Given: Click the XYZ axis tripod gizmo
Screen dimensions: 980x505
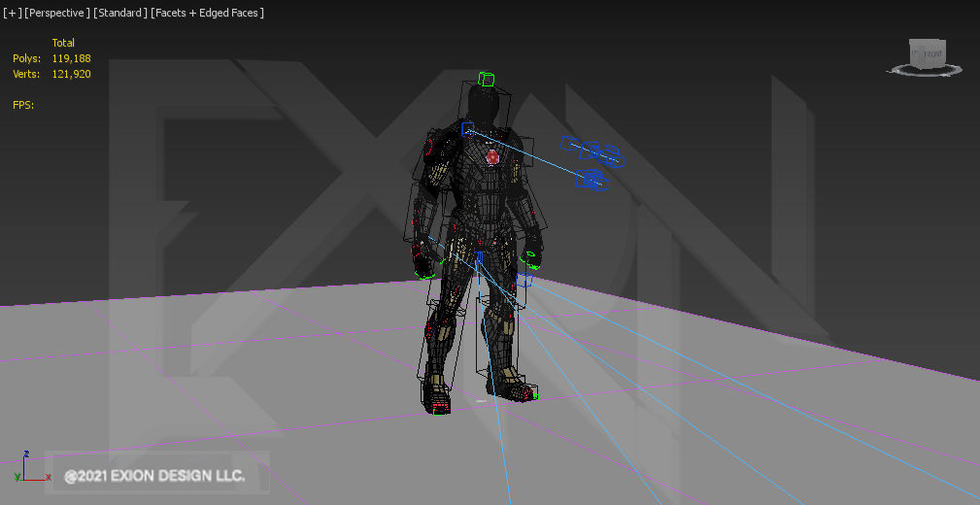Looking at the screenshot, I should [30, 467].
